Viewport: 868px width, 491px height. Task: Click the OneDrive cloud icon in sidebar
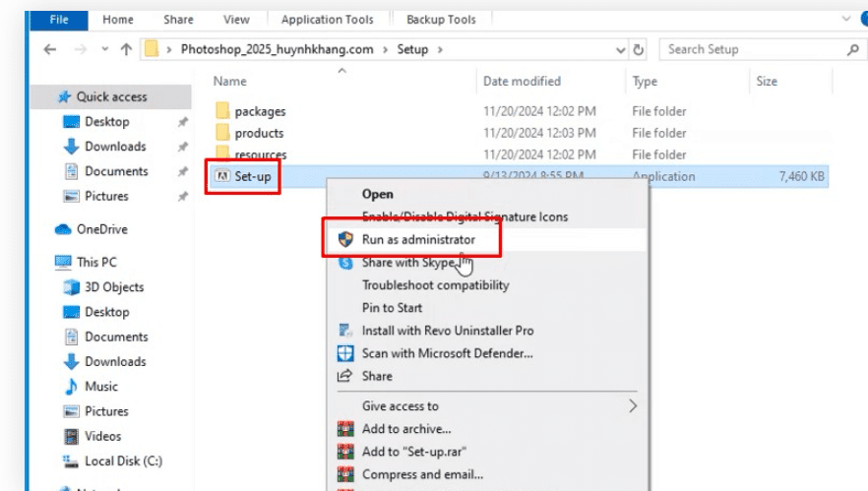(x=62, y=229)
